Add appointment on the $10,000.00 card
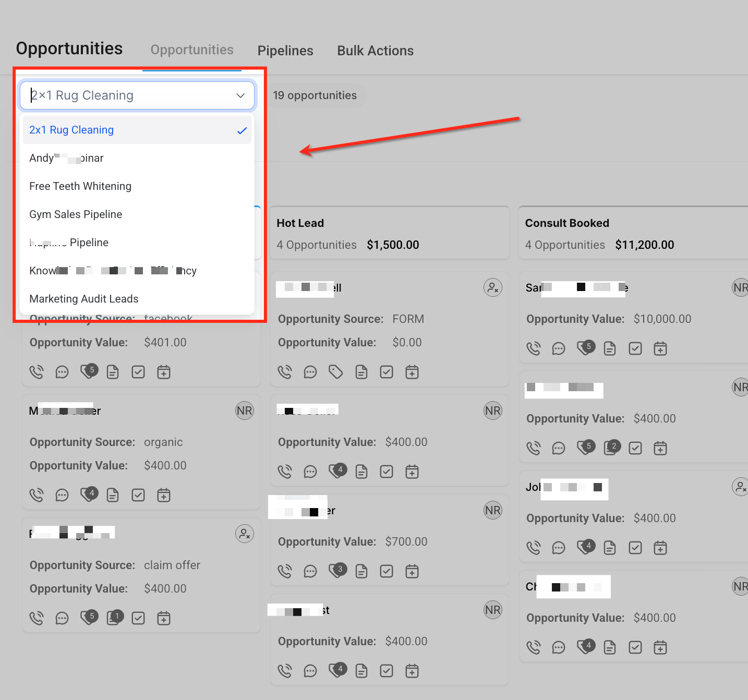Screen dimensions: 748x700 click(x=660, y=348)
